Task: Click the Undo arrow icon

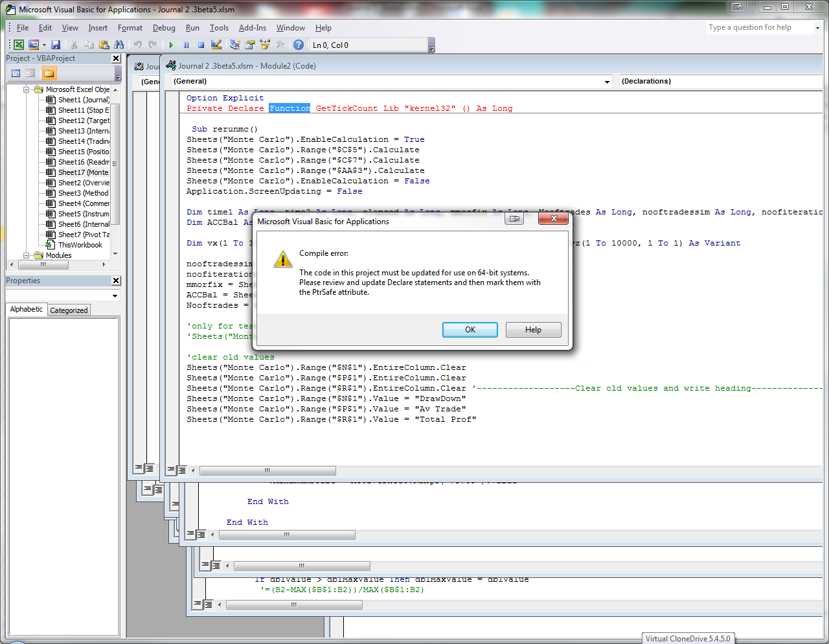Action: click(x=137, y=45)
